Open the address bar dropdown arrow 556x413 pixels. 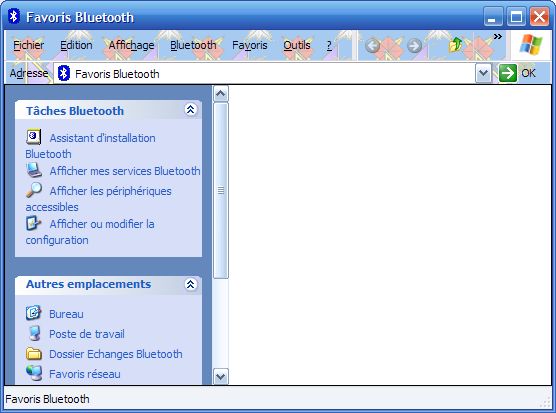coord(483,73)
